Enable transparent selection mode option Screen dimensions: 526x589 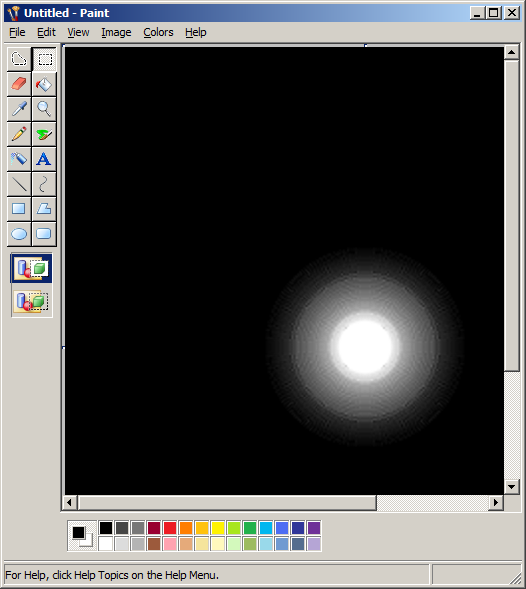tap(32, 301)
